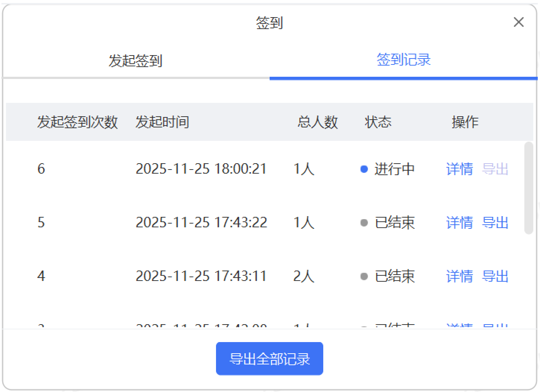Click the 2人 count in record 4

coord(304,276)
